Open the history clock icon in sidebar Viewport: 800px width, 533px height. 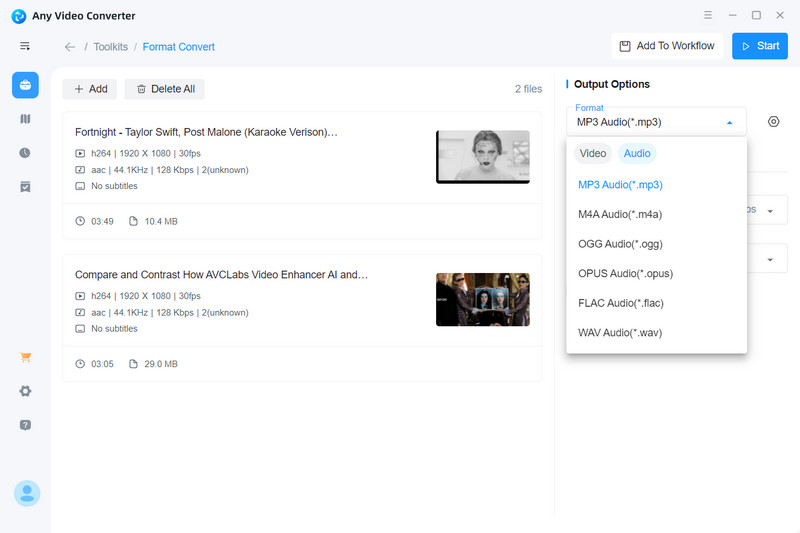point(25,153)
